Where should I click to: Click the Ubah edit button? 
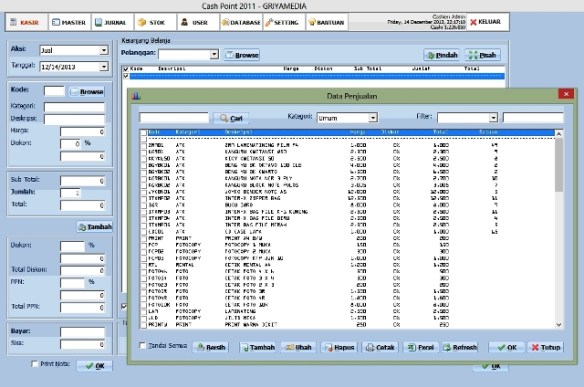pyautogui.click(x=298, y=347)
